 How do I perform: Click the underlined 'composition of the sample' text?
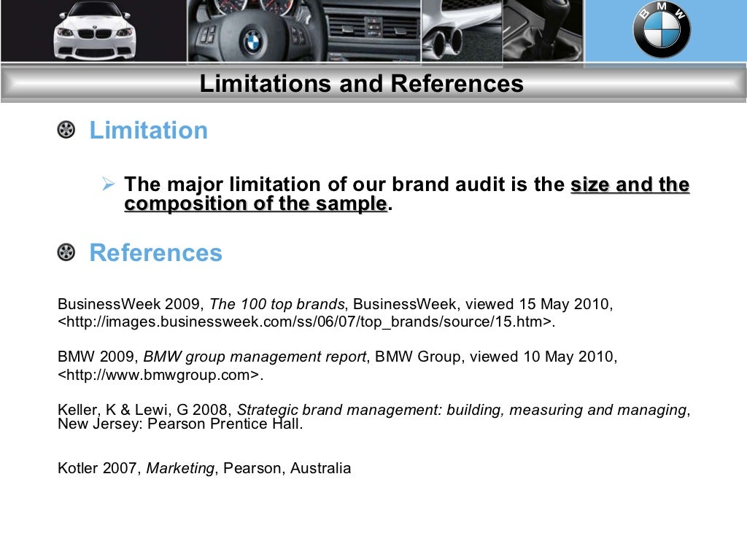pyautogui.click(x=256, y=204)
